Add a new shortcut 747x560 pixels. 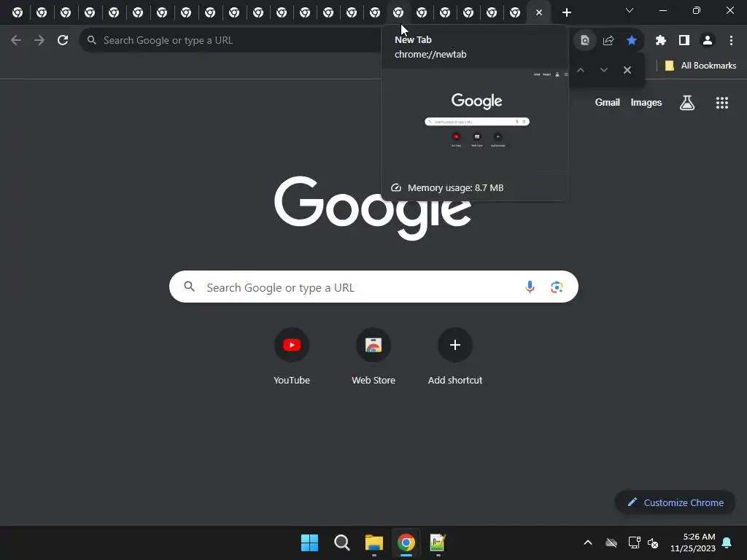tap(455, 356)
